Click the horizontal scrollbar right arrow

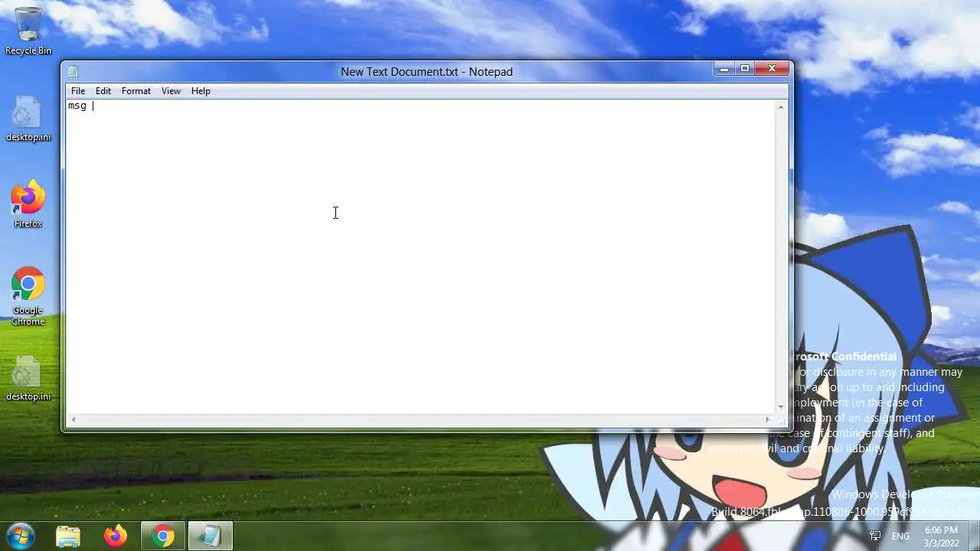click(x=768, y=419)
